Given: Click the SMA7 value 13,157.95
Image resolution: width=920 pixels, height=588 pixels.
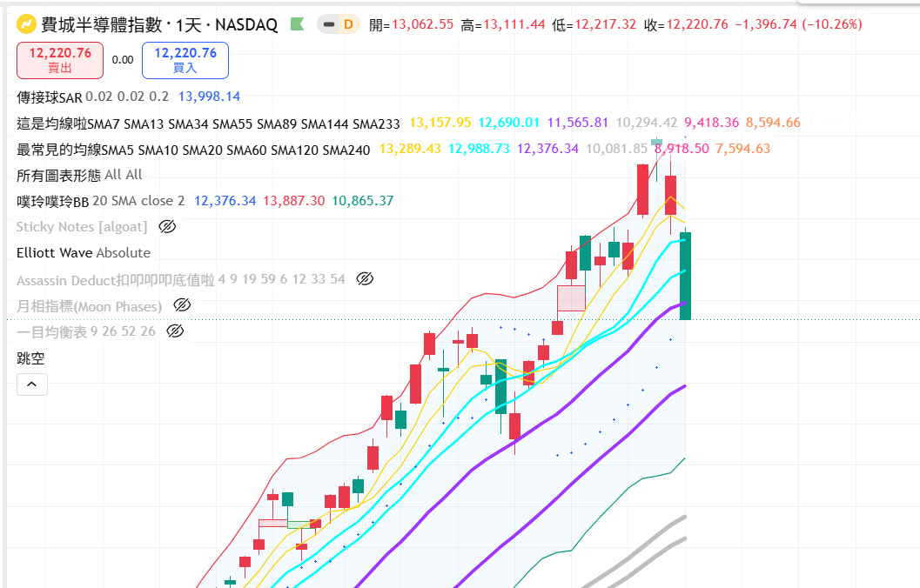Looking at the screenshot, I should click(440, 123).
